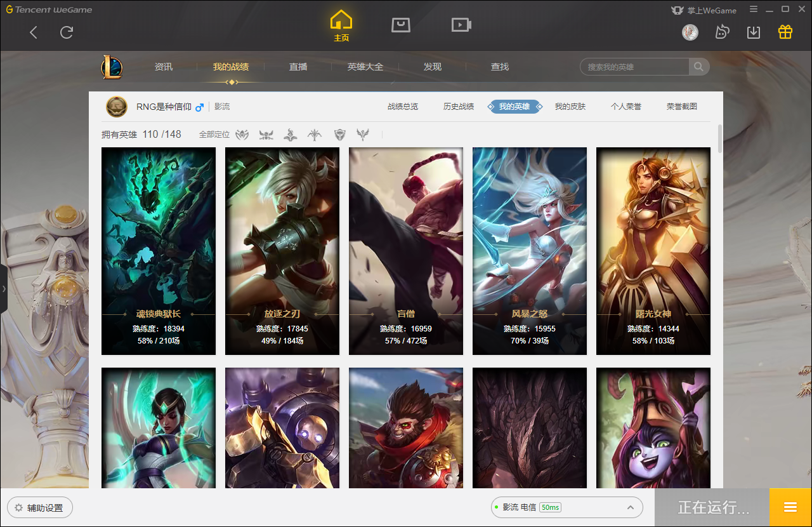Viewport: 812px width, 527px height.
Task: Open the video camera icon in the header
Action: pyautogui.click(x=461, y=25)
